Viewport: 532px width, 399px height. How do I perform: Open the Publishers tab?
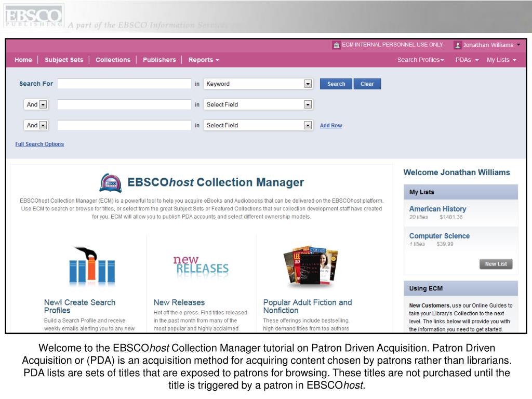coord(159,60)
